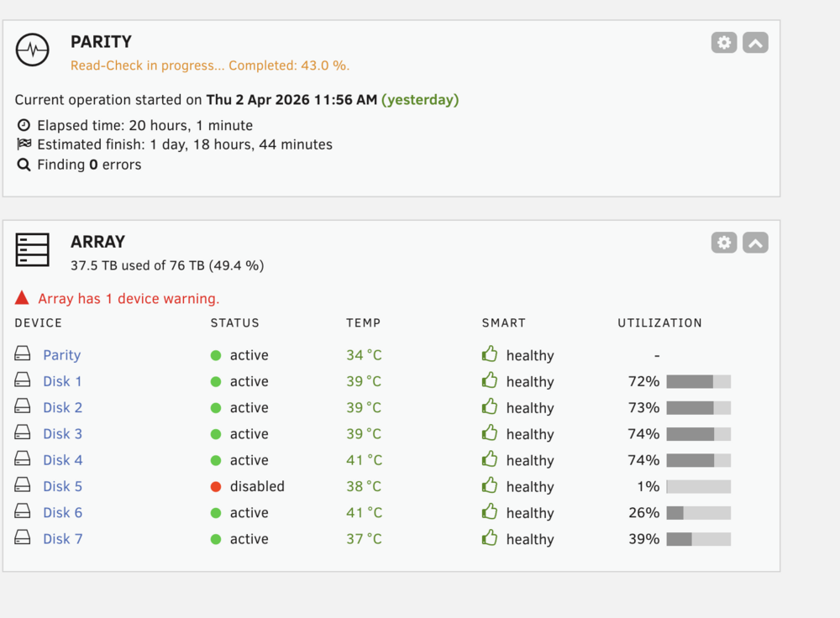840x618 pixels.
Task: Click Disk 5 red disabled status dot
Action: click(x=216, y=487)
